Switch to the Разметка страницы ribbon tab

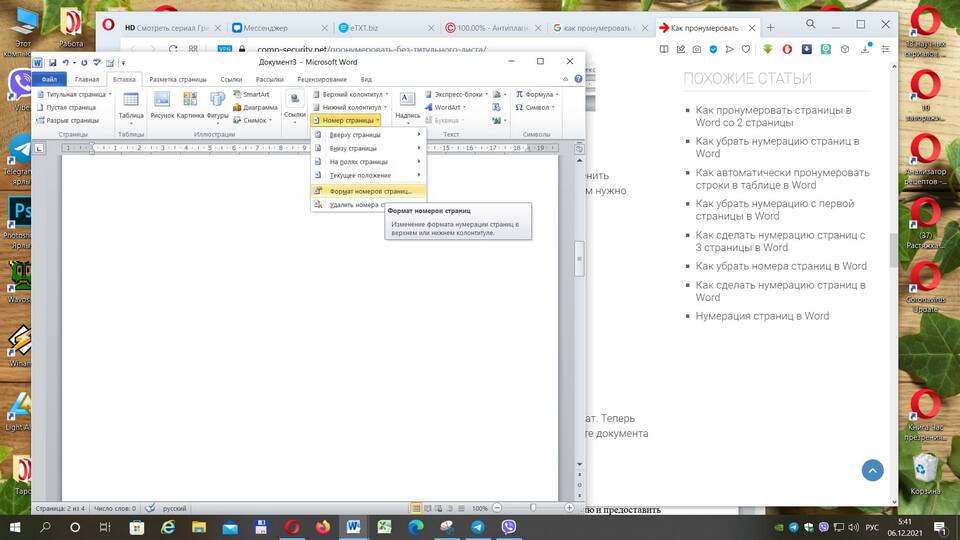click(177, 79)
